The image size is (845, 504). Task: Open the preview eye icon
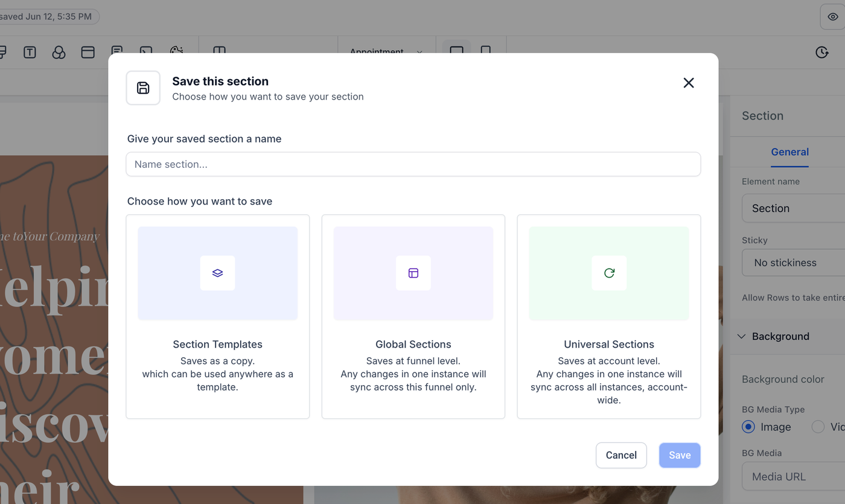point(832,17)
